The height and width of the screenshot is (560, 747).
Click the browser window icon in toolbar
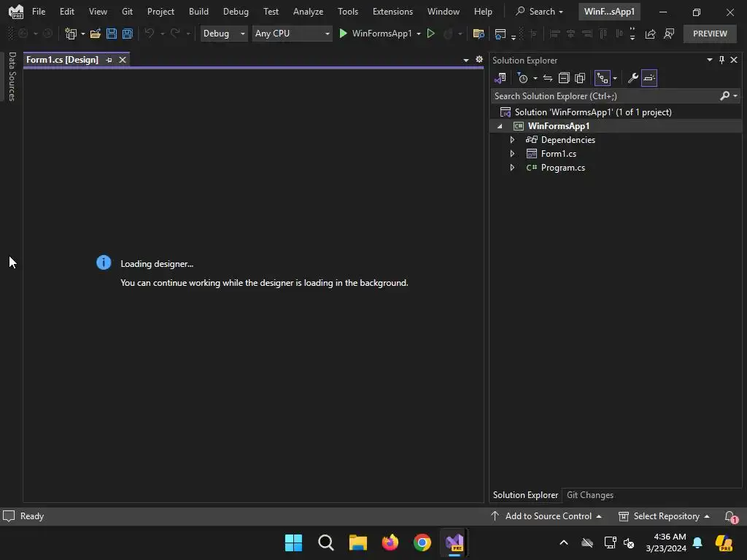[x=500, y=34]
